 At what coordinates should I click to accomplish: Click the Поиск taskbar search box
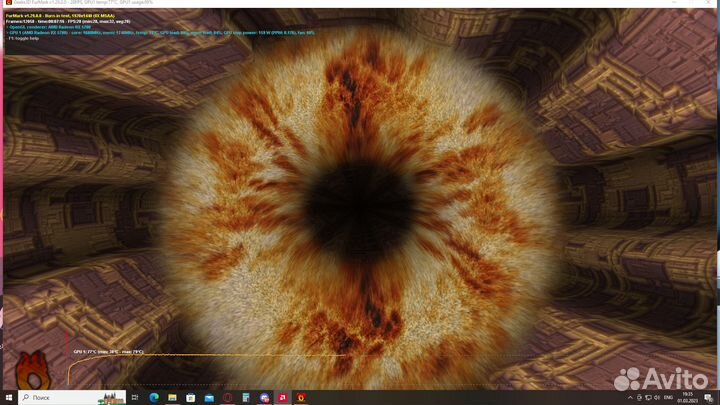pyautogui.click(x=72, y=398)
